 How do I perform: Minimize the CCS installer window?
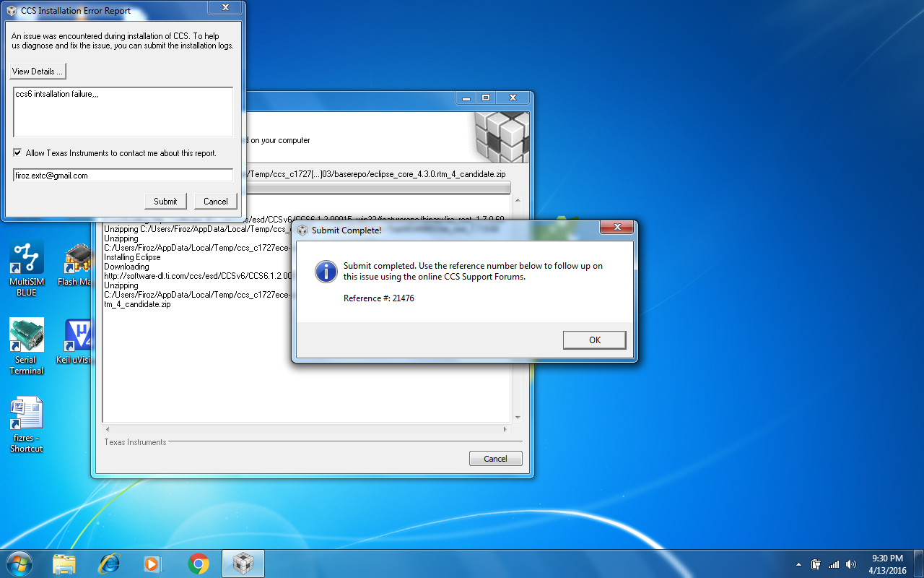coord(465,98)
